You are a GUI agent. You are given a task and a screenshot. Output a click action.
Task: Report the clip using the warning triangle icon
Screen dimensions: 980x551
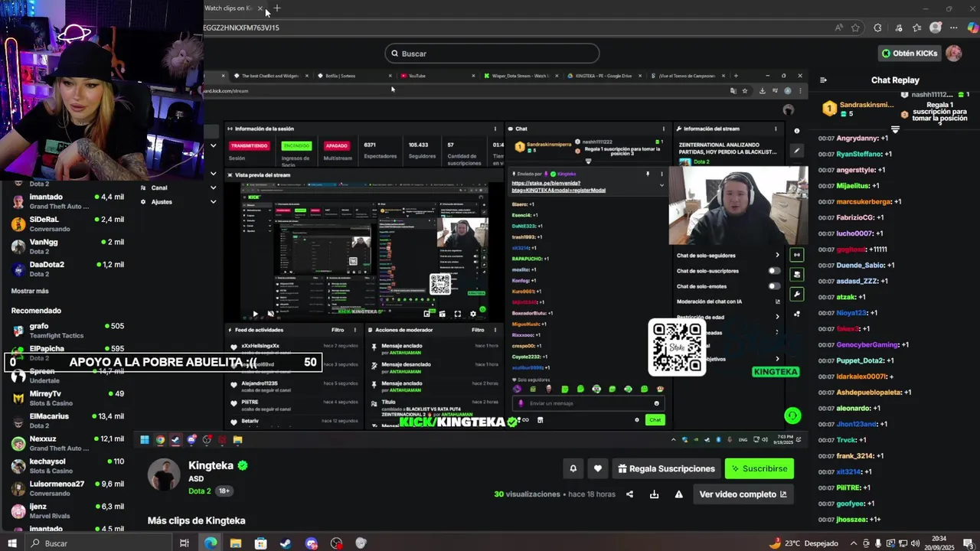(x=678, y=494)
